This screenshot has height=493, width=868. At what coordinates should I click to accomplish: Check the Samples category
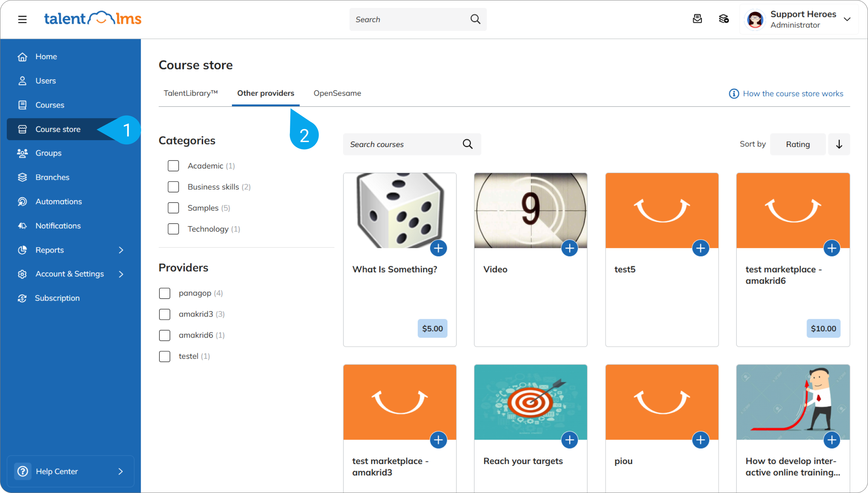point(173,208)
